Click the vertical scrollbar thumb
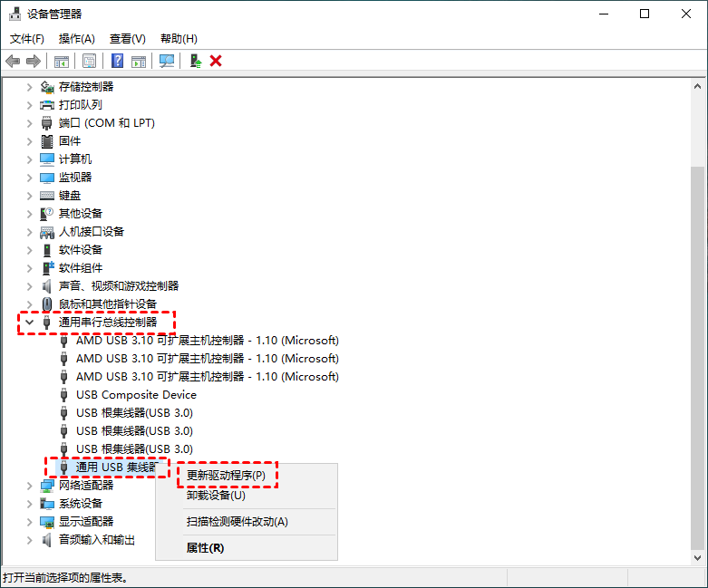The height and width of the screenshot is (588, 708). [698, 358]
